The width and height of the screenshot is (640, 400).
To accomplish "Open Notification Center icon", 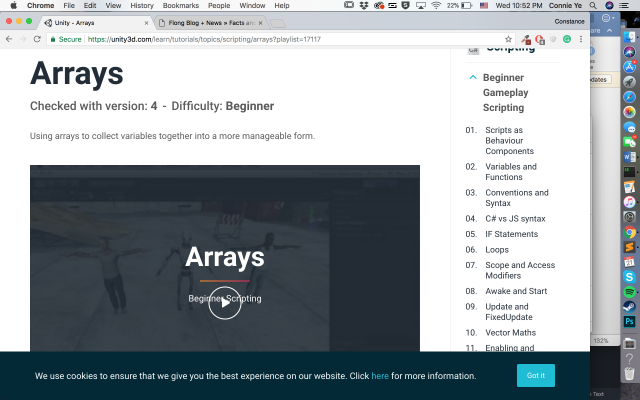I will click(x=624, y=5).
